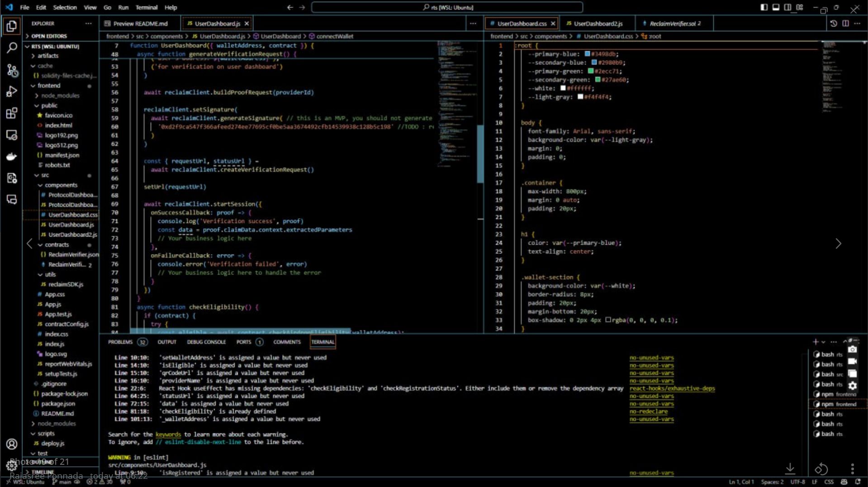Toggle bottom panel layout icon
This screenshot has height=487, width=868.
click(776, 7)
